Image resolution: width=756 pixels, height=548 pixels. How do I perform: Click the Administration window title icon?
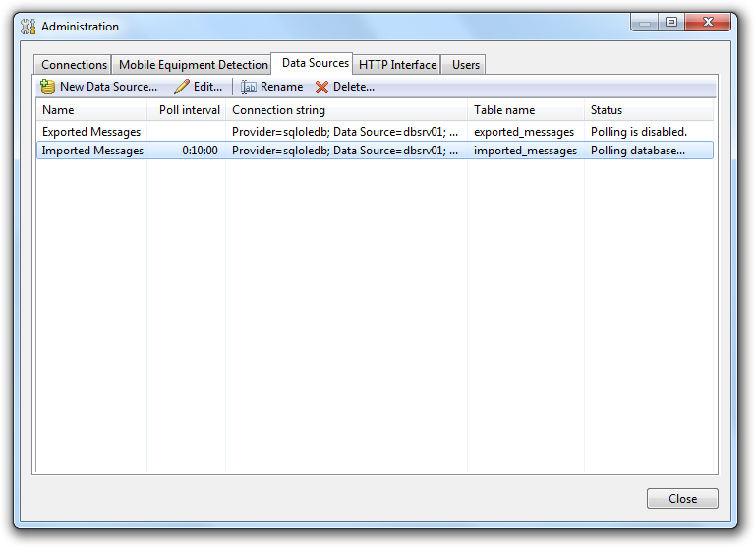[x=29, y=27]
